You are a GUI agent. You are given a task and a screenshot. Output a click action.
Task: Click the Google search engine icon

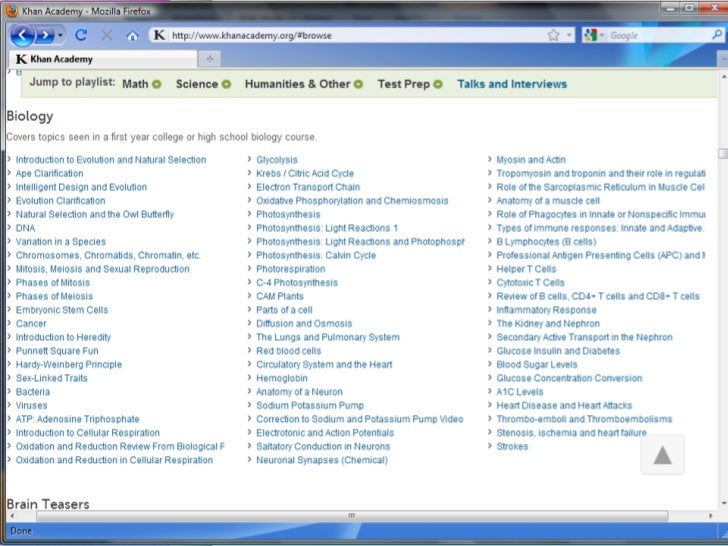(591, 35)
